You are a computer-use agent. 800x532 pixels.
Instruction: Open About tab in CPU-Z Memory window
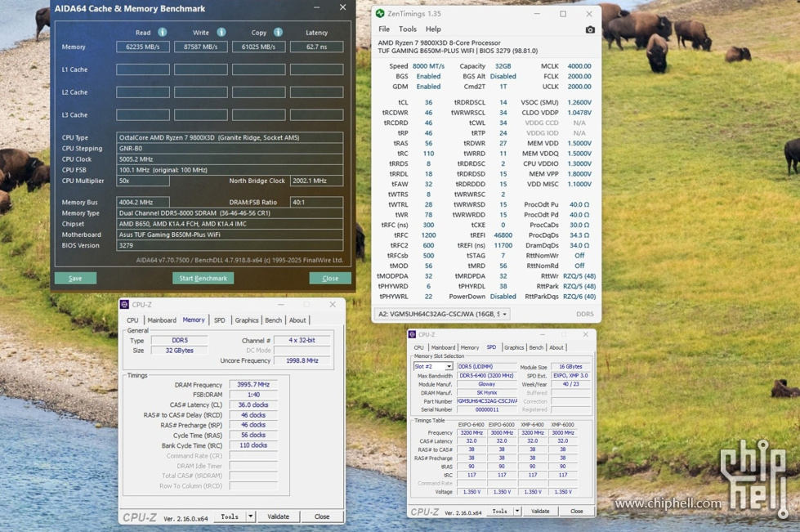pos(297,320)
